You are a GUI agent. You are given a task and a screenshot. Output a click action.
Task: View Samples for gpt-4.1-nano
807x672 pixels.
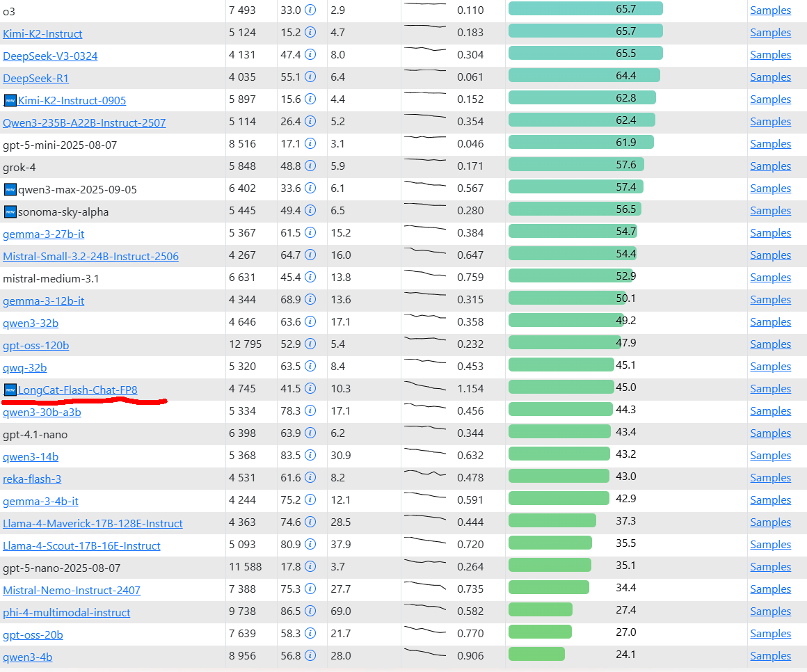[x=770, y=433]
